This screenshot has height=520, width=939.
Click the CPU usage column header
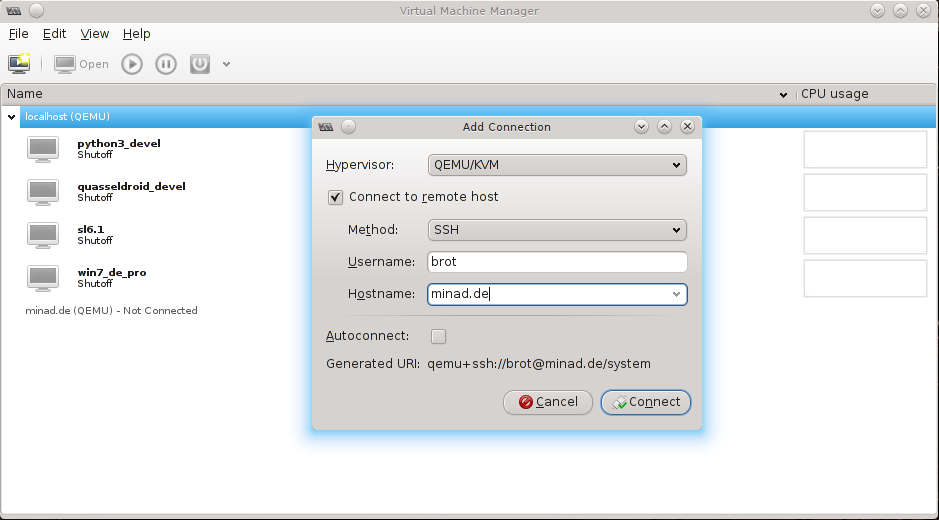pos(866,94)
